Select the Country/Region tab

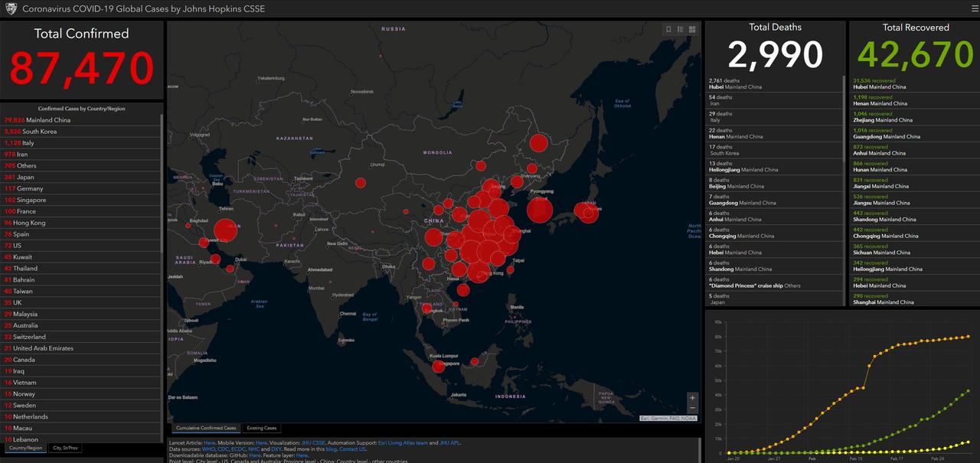25,448
